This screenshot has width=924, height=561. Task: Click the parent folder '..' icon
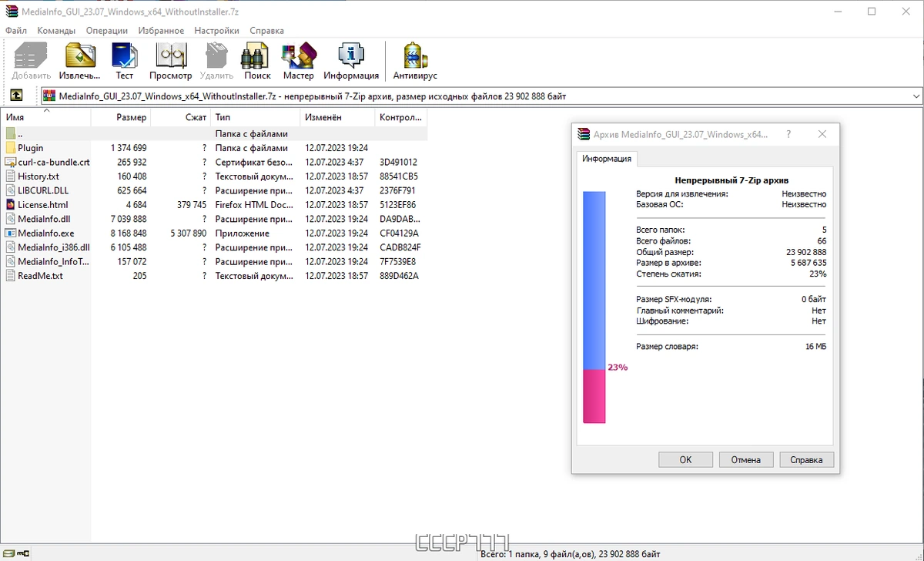tap(11, 134)
